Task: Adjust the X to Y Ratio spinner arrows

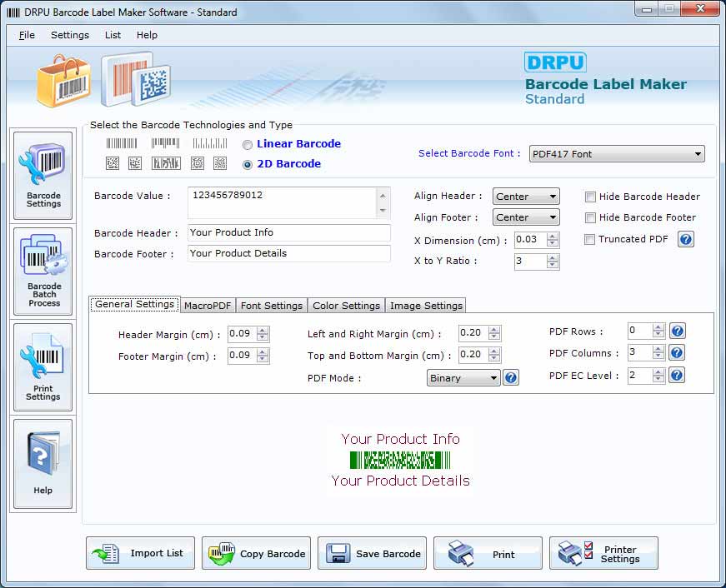Action: [553, 262]
